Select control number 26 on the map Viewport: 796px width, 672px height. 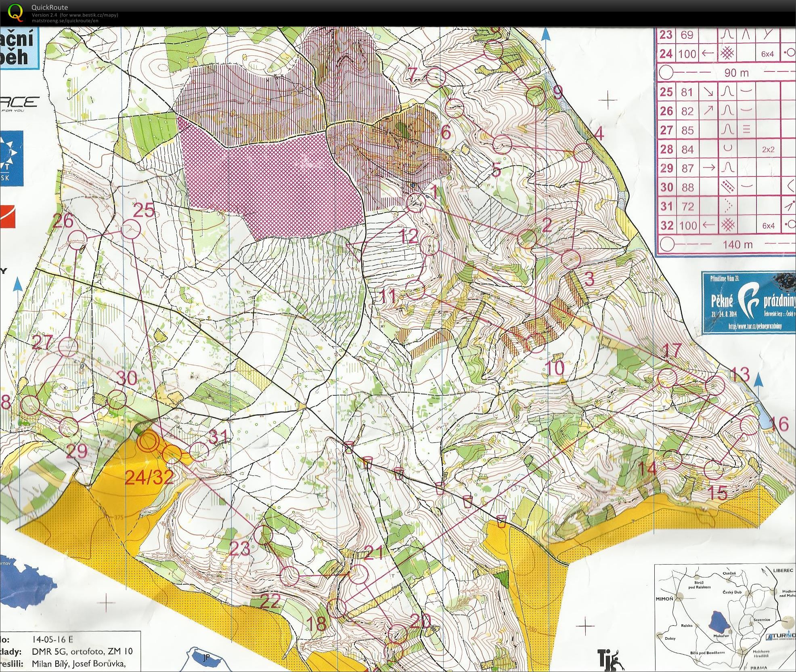(63, 221)
